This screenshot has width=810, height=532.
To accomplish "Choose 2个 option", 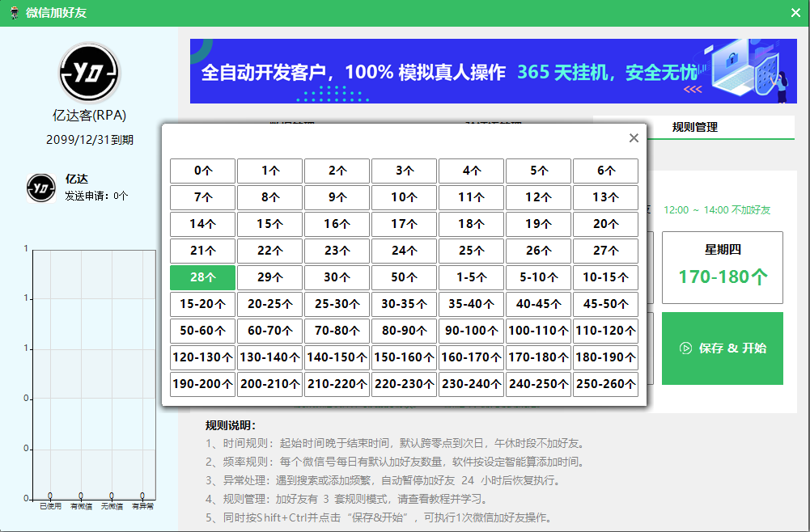I will (337, 171).
